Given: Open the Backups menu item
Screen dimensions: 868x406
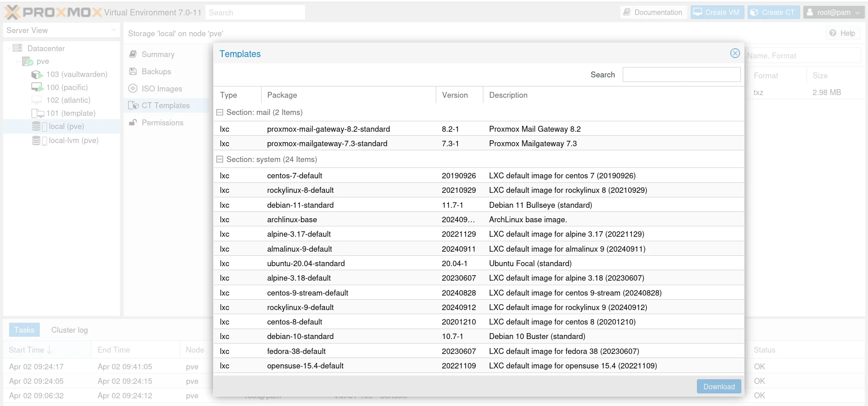Looking at the screenshot, I should [x=156, y=72].
